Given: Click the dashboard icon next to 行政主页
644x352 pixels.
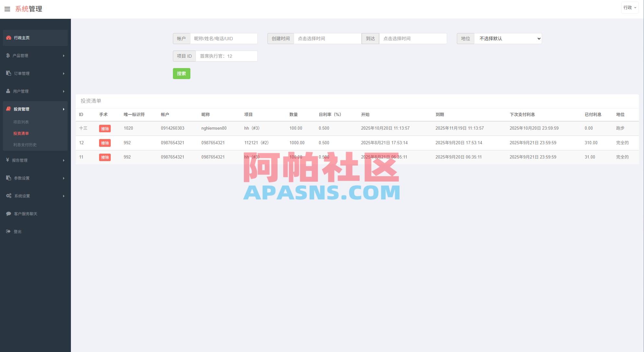Looking at the screenshot, I should [x=8, y=38].
